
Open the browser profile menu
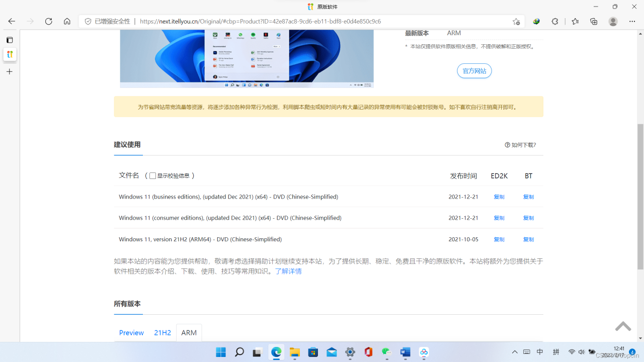[x=613, y=22]
